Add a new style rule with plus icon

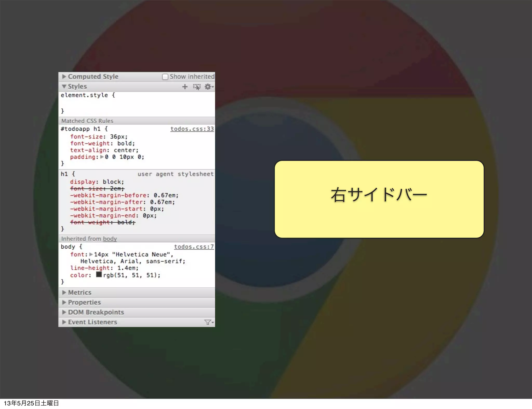click(x=185, y=87)
